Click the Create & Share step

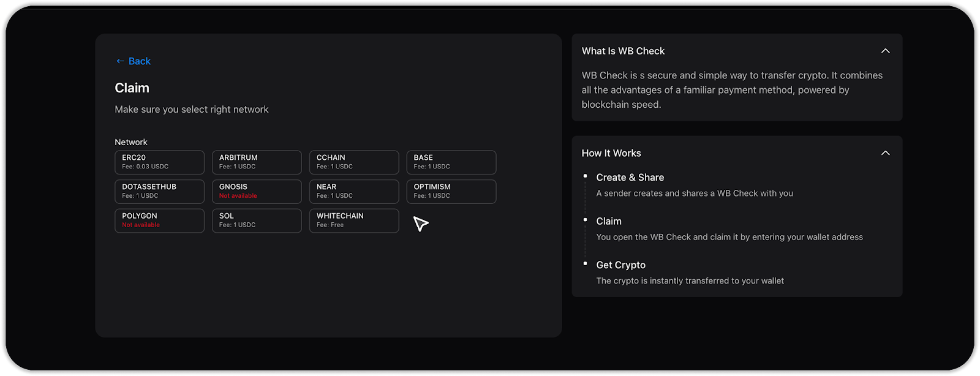630,178
